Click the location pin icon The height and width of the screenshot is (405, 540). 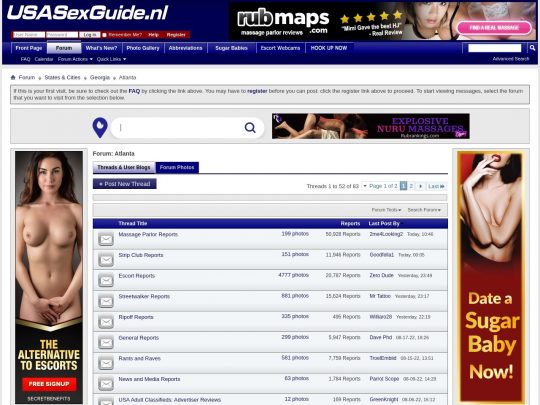pyautogui.click(x=100, y=128)
